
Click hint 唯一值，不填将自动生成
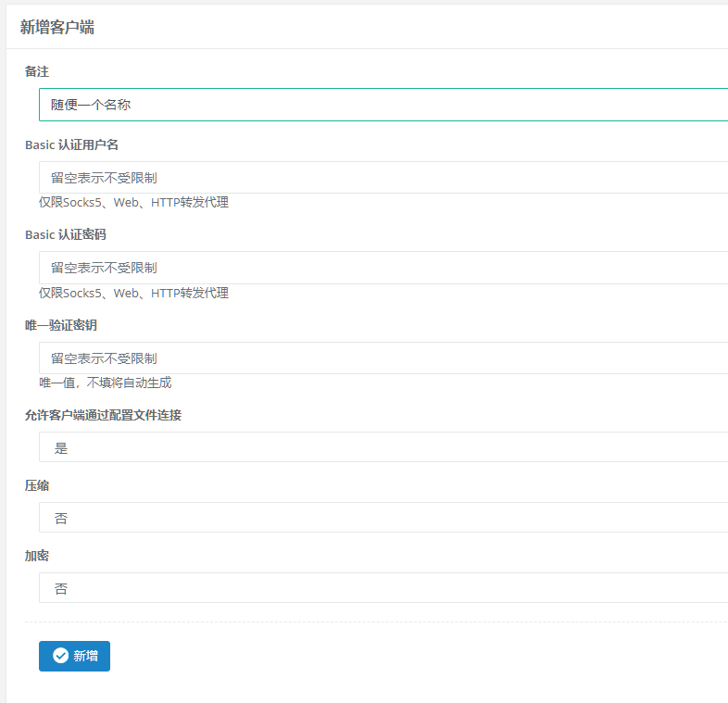(x=106, y=383)
